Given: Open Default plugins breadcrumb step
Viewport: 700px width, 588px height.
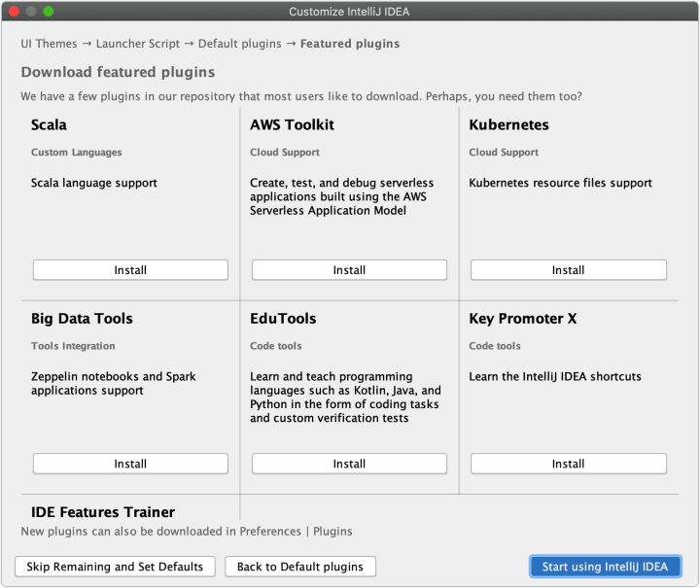Looking at the screenshot, I should click(x=239, y=44).
